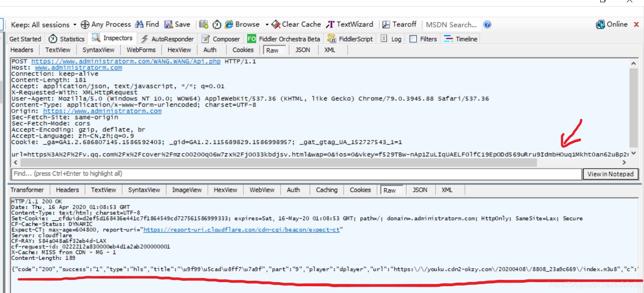
Task: Select the request Headers inspector tab
Action: coord(22,50)
